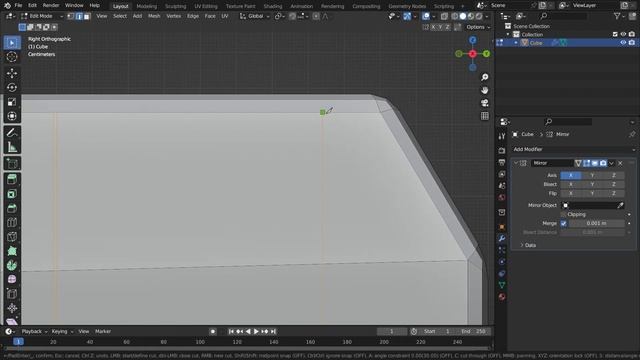Toggle Mirror Flip Y
640x360 pixels.
click(592, 193)
